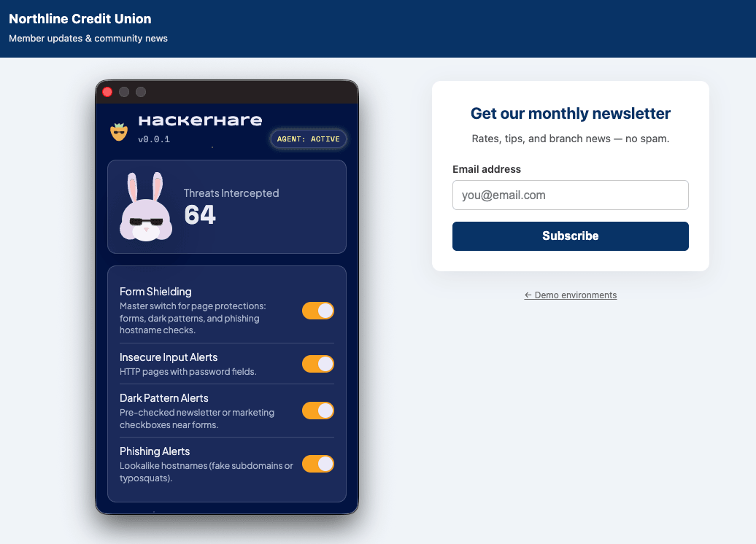Click the HackerHare carrot logo icon
Screen dimensions: 756x544
click(119, 131)
